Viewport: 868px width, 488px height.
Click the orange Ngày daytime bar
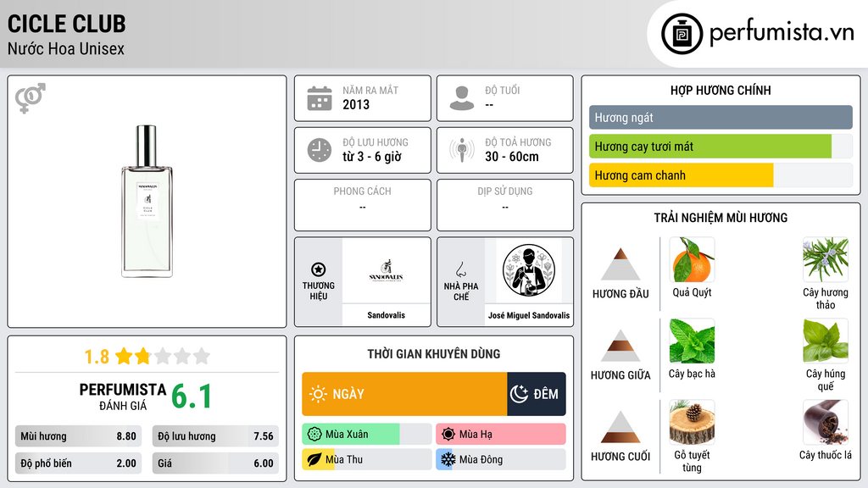[x=404, y=394]
